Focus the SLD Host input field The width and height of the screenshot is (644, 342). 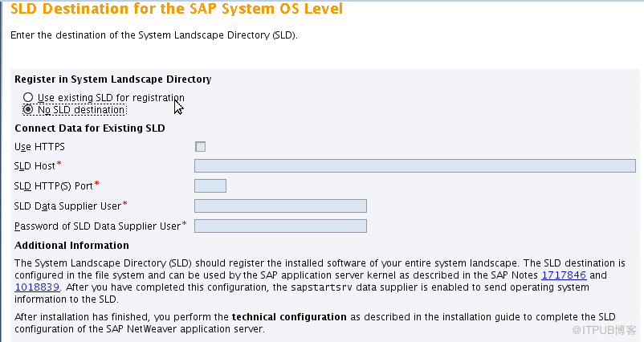(415, 166)
